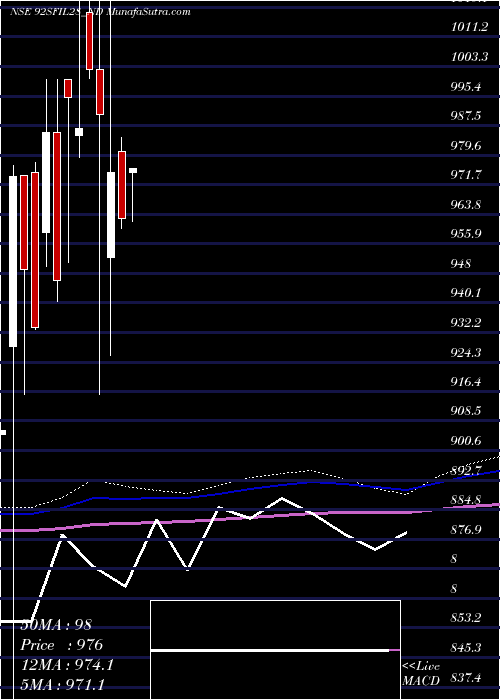The width and height of the screenshot is (500, 700).
Task: Click the 1011.2 price axis label
Action: pos(469,28)
